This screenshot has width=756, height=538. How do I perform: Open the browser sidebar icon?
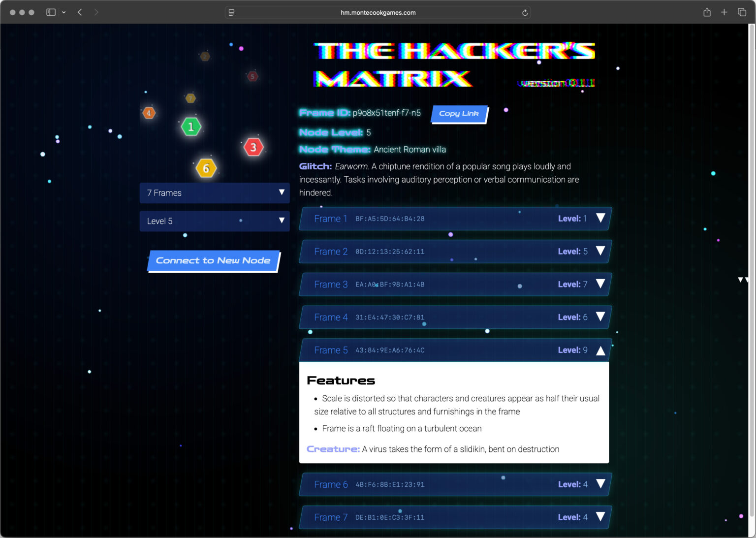coord(51,12)
